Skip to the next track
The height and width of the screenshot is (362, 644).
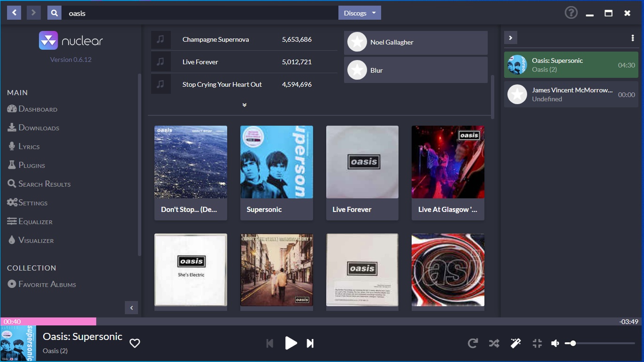tap(310, 343)
